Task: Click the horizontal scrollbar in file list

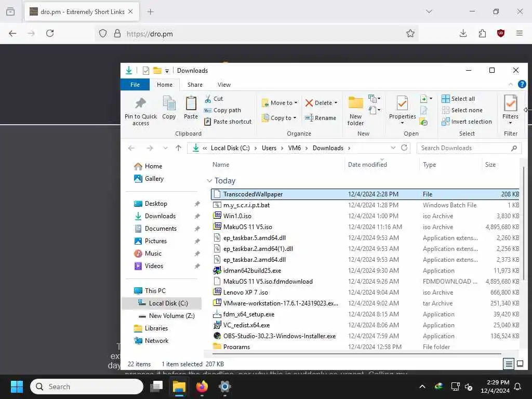Action: pos(356,354)
